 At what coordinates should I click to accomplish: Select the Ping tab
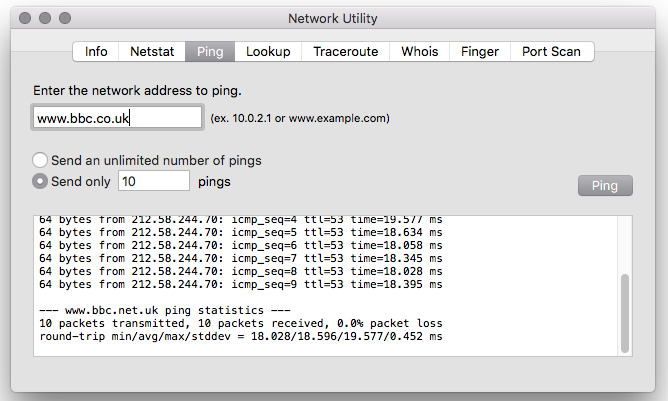210,51
